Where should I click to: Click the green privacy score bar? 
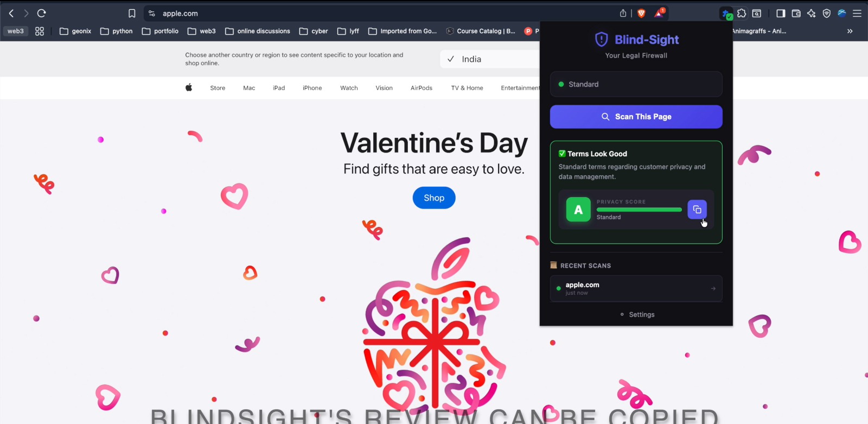(x=639, y=210)
